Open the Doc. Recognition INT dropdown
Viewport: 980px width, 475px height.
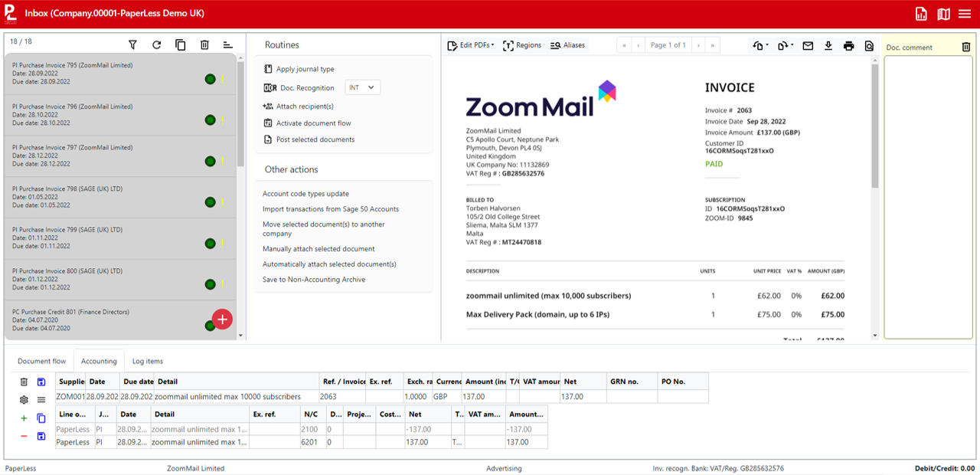click(x=362, y=87)
